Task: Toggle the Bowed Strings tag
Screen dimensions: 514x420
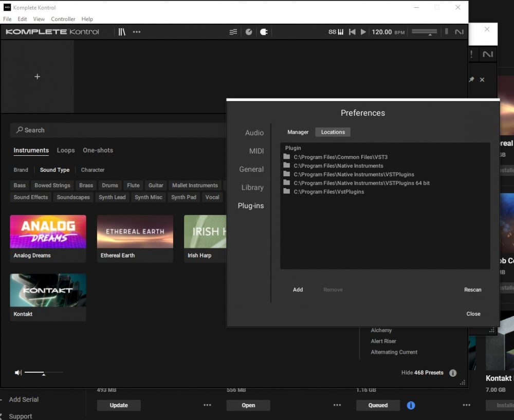Action: [x=52, y=185]
